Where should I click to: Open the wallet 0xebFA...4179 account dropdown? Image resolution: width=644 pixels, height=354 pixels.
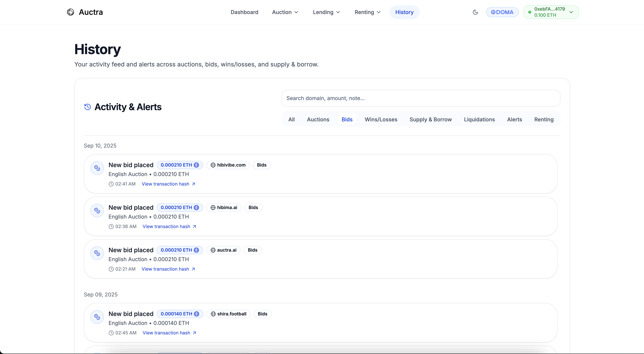[x=551, y=12]
